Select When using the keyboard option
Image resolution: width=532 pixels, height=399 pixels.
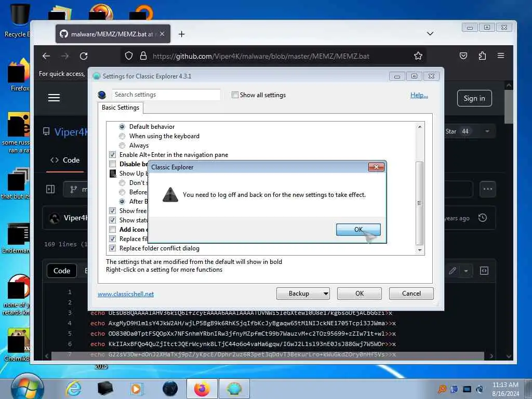[122, 136]
